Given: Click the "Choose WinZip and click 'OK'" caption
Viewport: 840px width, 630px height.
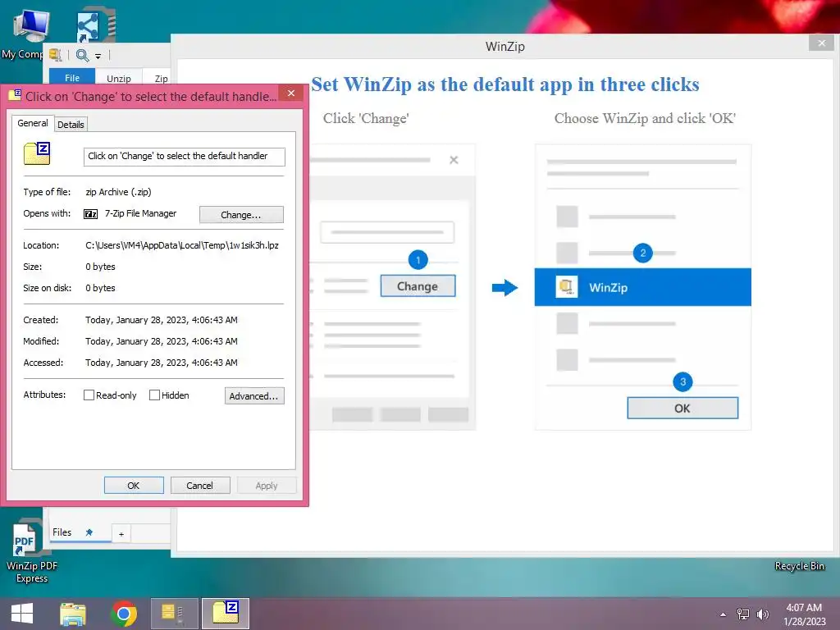Looking at the screenshot, I should pyautogui.click(x=645, y=118).
